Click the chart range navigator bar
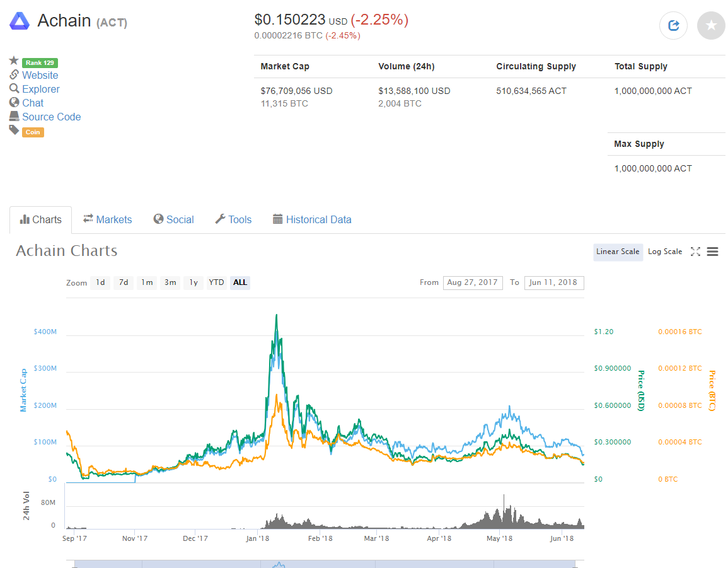Viewport: 728px width, 568px height. click(325, 564)
